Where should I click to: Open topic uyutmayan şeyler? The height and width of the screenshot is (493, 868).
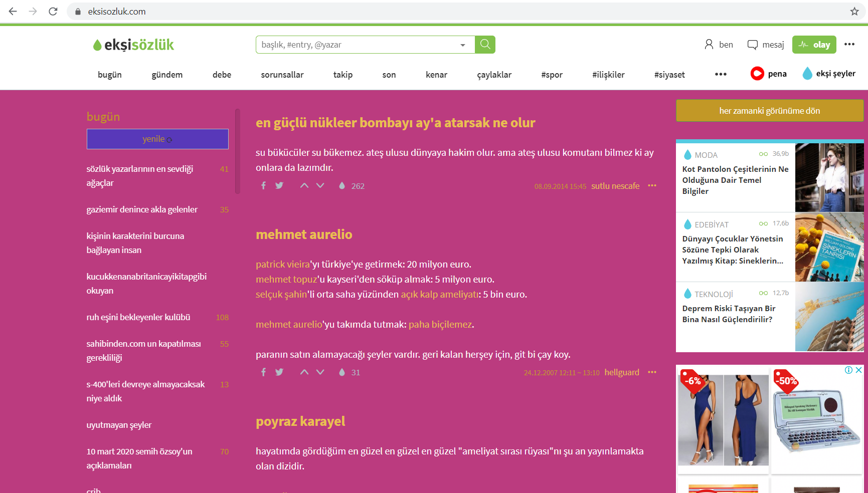point(119,425)
